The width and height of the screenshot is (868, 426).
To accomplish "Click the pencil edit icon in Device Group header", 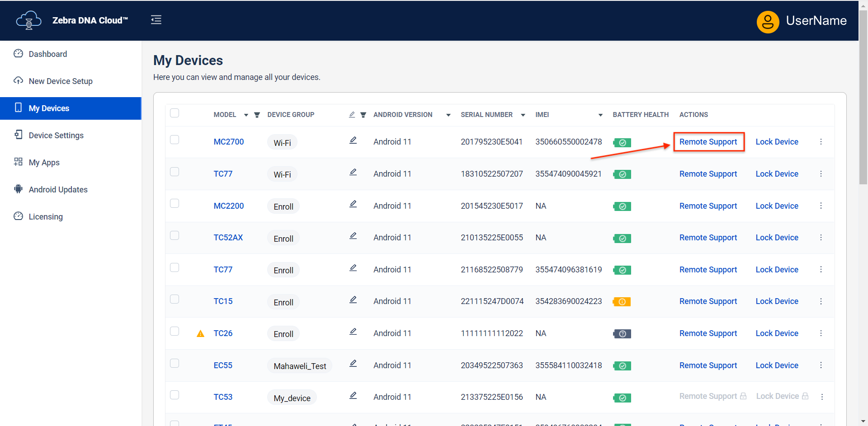I will pos(352,115).
